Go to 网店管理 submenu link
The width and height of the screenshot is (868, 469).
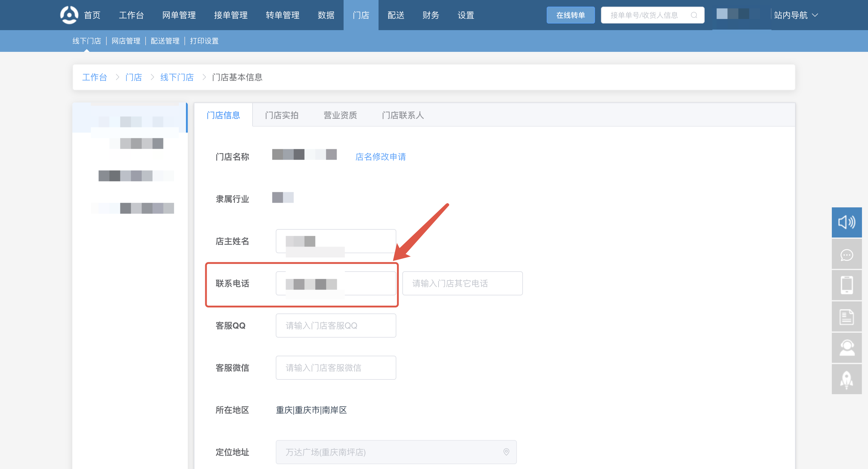click(126, 41)
